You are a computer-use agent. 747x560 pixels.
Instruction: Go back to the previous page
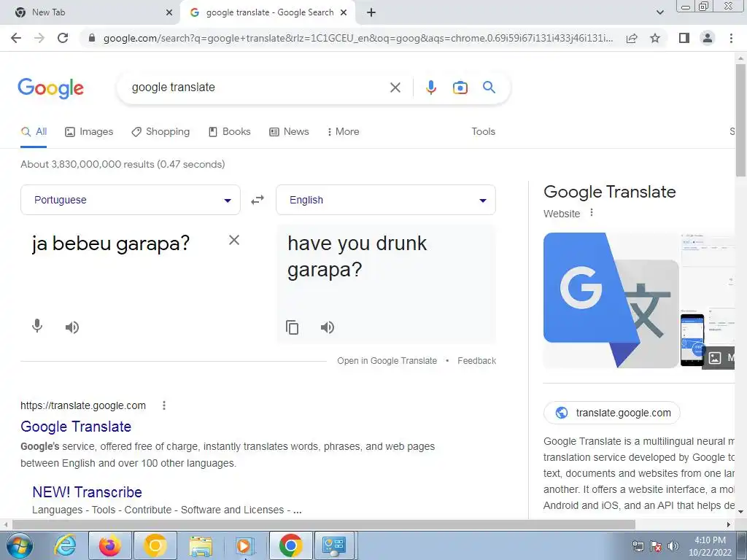pyautogui.click(x=16, y=38)
